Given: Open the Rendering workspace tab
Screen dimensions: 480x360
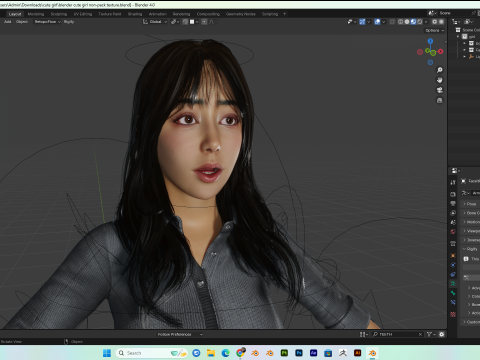Looking at the screenshot, I should click(x=181, y=14).
